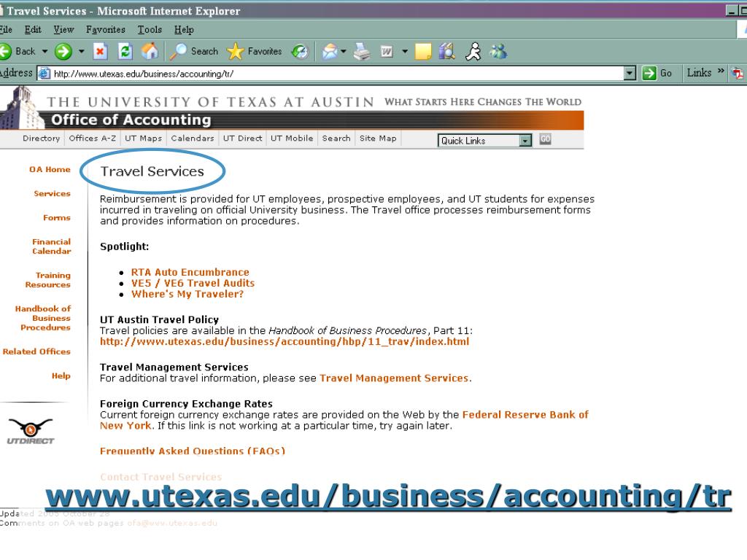This screenshot has width=747, height=560.
Task: Expand the Links bar chevron
Action: tap(721, 71)
